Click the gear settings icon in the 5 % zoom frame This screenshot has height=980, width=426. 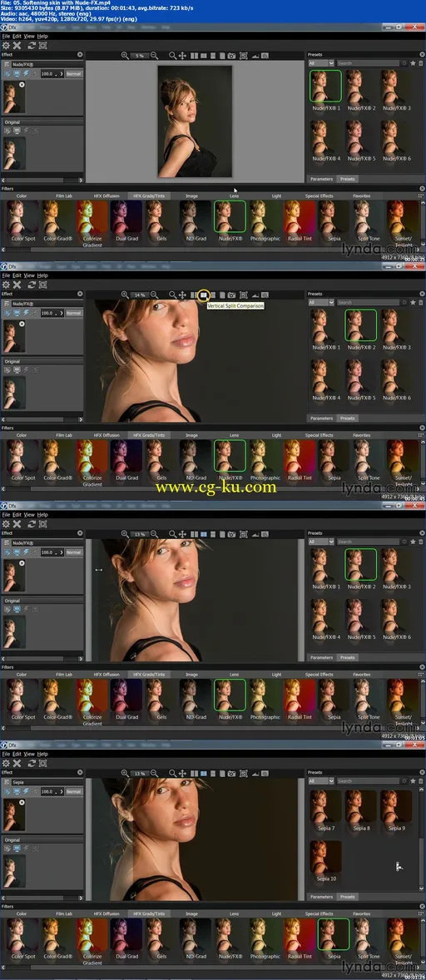point(6,46)
